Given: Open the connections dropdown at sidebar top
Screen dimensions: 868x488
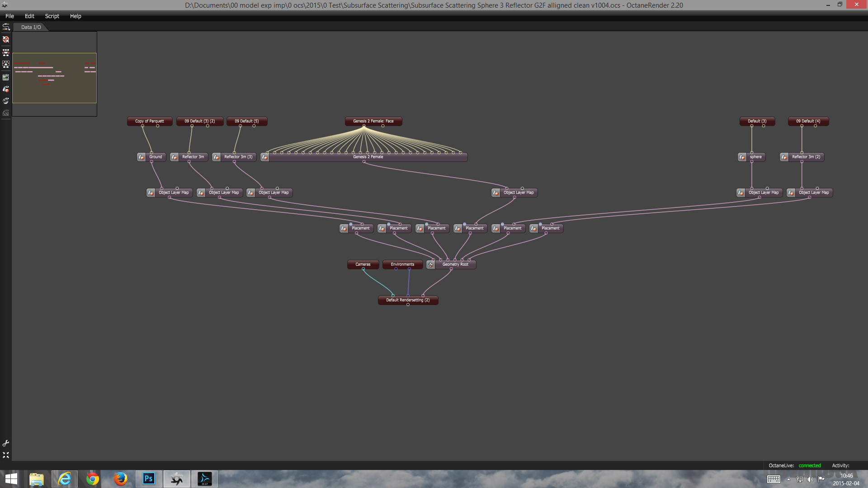Looking at the screenshot, I should (6, 27).
